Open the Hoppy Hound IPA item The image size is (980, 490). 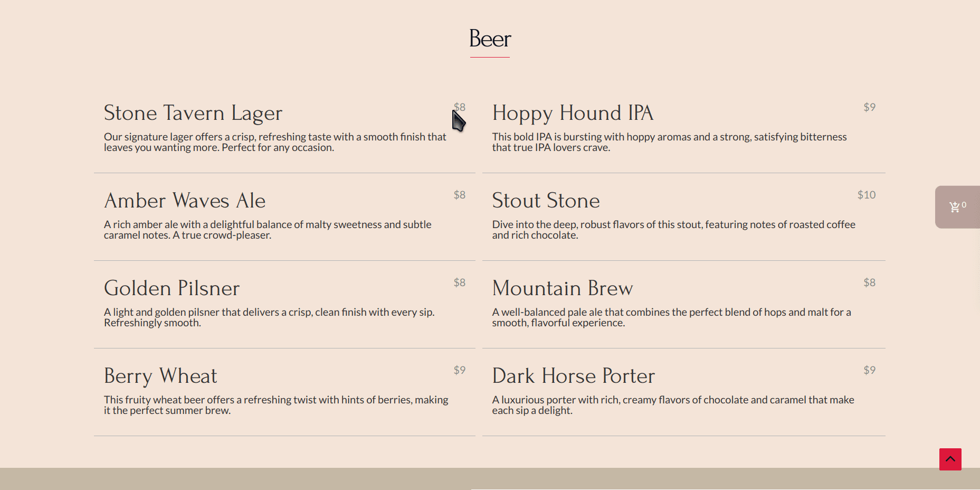(573, 113)
